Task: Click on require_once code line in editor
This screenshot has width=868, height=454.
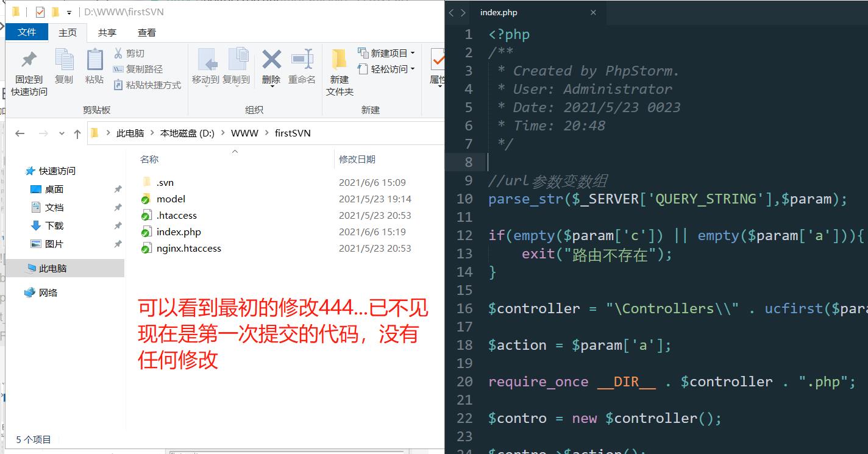Action: pos(672,381)
